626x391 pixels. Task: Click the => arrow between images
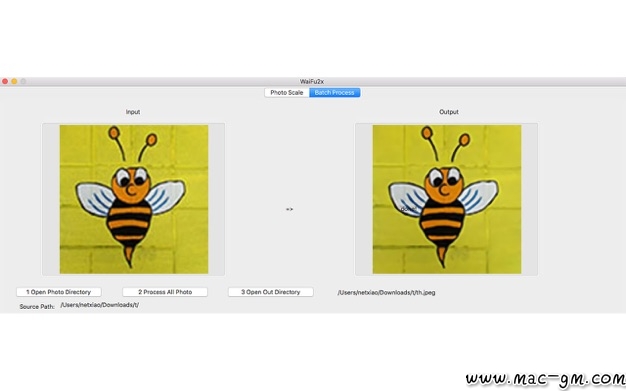tap(289, 209)
